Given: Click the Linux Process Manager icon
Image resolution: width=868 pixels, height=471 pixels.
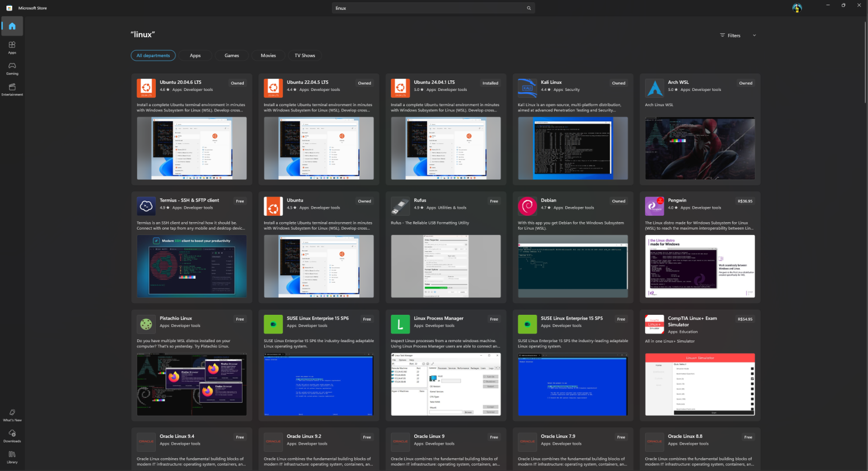Looking at the screenshot, I should [x=400, y=324].
